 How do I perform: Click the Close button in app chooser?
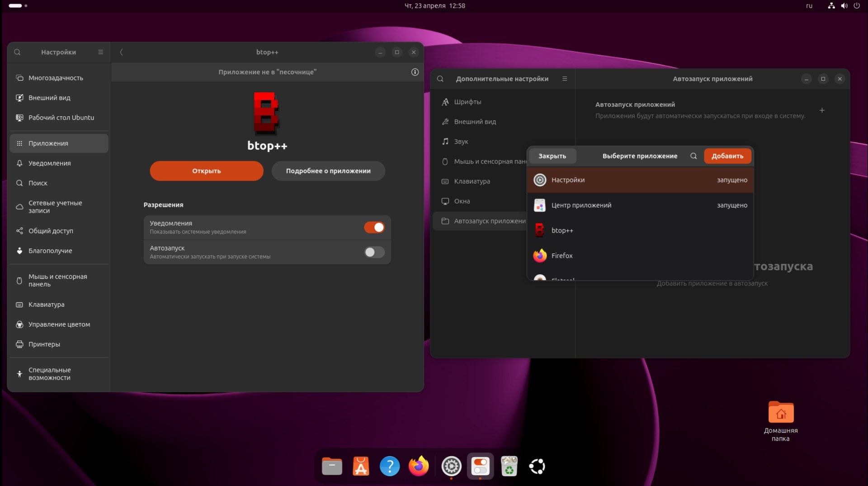[x=552, y=156]
